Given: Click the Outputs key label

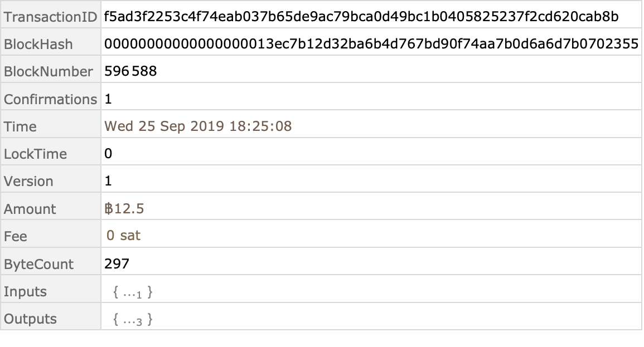Looking at the screenshot, I should pos(30,319).
